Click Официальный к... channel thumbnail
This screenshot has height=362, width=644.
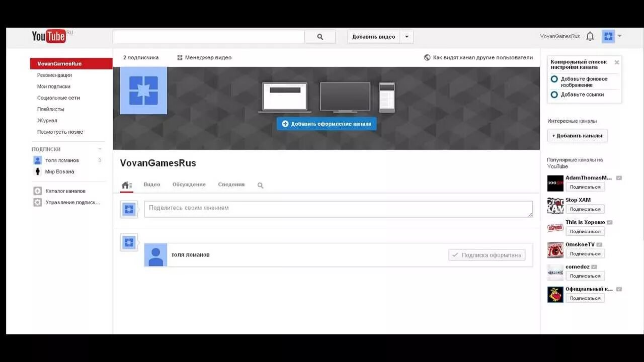coord(555,294)
